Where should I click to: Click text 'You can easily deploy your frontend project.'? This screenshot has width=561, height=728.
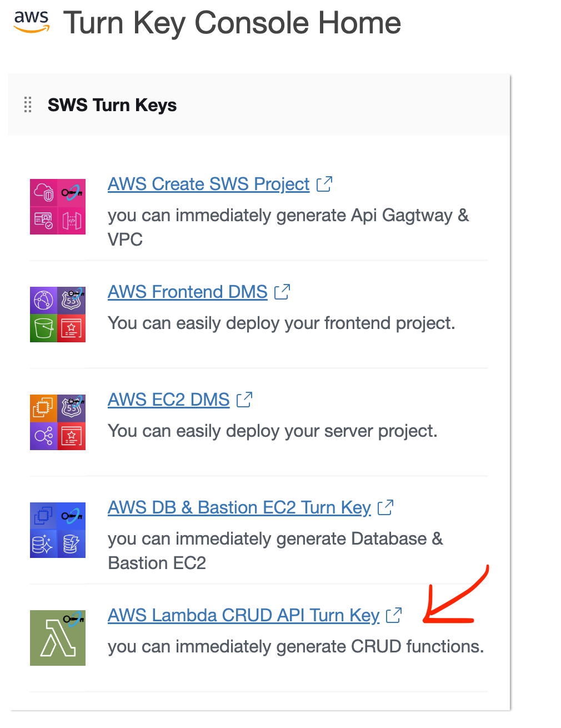tap(282, 323)
